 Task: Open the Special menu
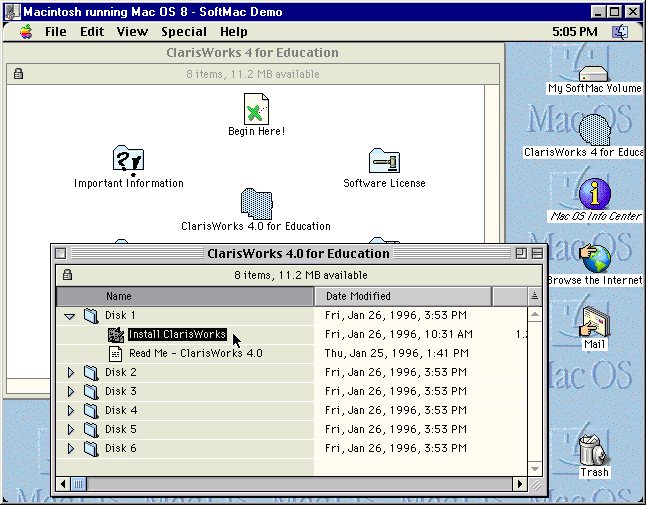point(184,32)
